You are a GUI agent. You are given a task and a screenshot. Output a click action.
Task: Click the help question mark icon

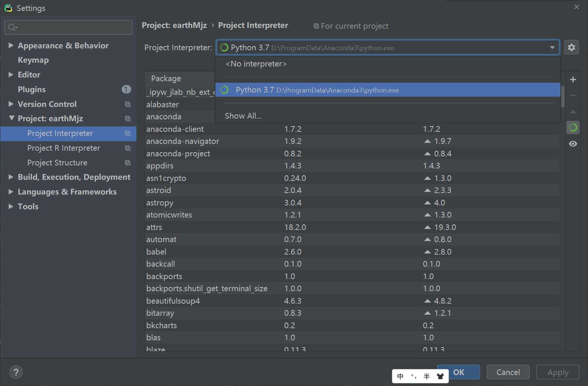pyautogui.click(x=16, y=372)
